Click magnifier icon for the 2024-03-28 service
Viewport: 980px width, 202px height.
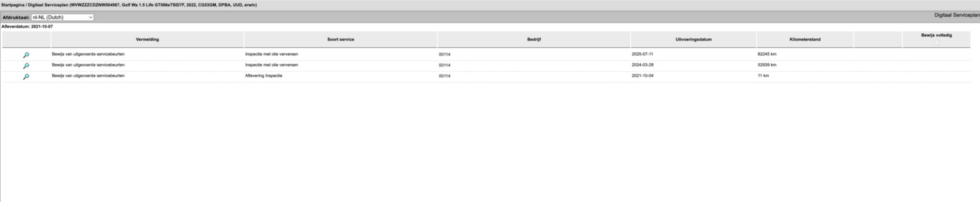coord(26,66)
